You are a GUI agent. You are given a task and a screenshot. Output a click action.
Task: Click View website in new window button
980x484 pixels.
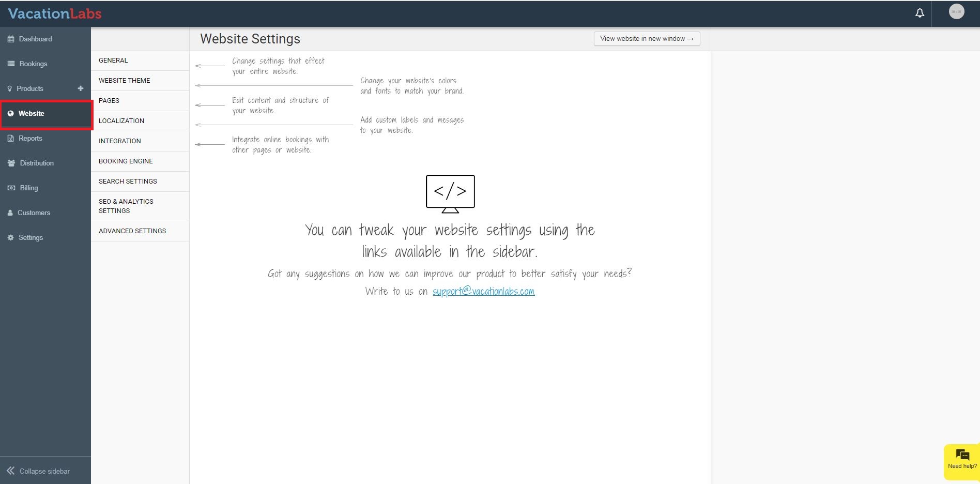coord(646,39)
